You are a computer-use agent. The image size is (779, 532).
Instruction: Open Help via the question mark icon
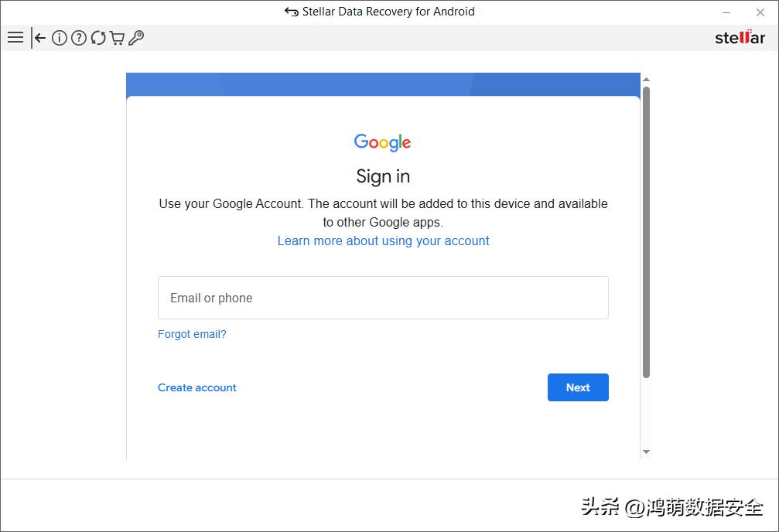(x=78, y=38)
